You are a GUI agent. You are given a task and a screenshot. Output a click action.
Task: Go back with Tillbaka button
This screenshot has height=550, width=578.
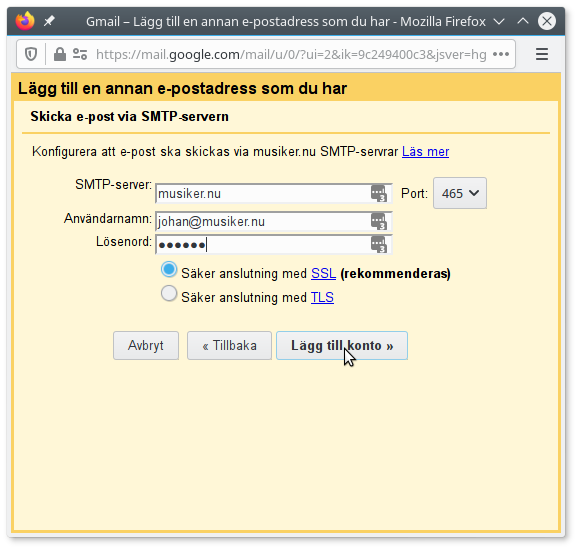pos(229,345)
